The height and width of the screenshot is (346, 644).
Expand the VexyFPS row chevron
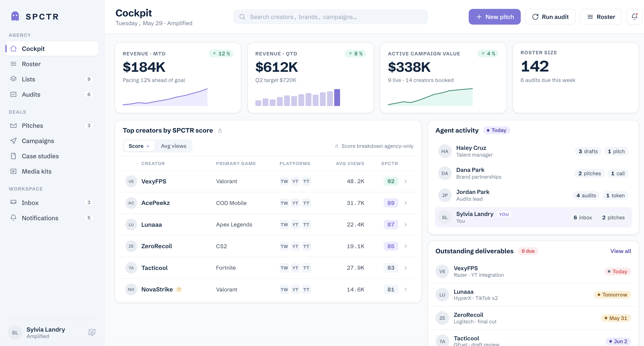406,181
